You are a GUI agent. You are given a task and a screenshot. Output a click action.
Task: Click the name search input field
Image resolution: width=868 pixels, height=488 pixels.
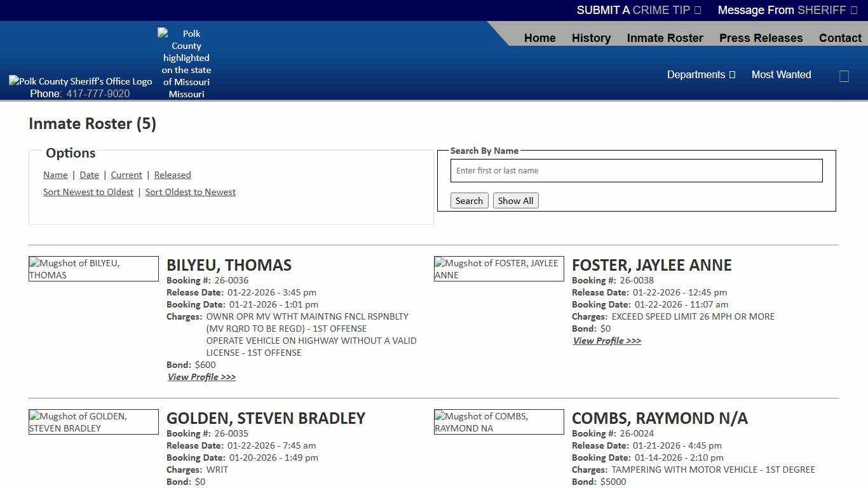point(635,170)
